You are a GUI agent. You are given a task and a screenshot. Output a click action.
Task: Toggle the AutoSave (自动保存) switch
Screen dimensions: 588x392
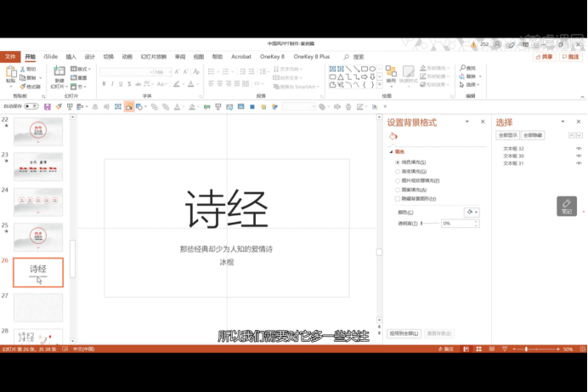[31, 106]
